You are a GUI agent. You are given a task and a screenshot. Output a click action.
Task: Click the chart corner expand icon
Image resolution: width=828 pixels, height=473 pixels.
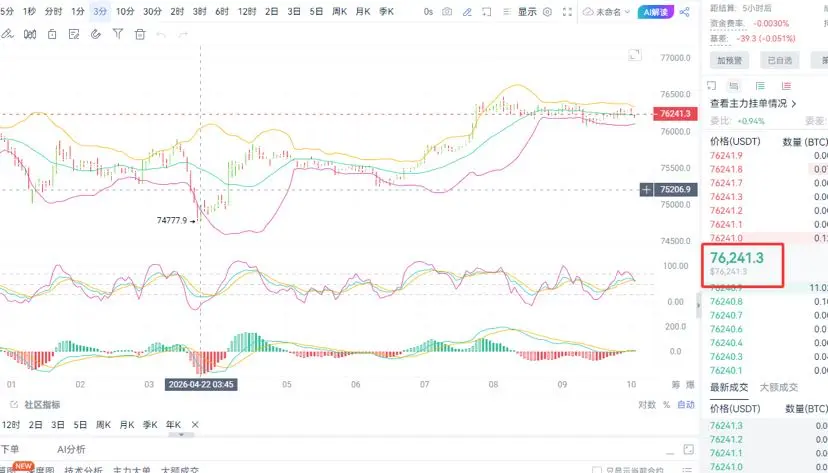[x=635, y=54]
